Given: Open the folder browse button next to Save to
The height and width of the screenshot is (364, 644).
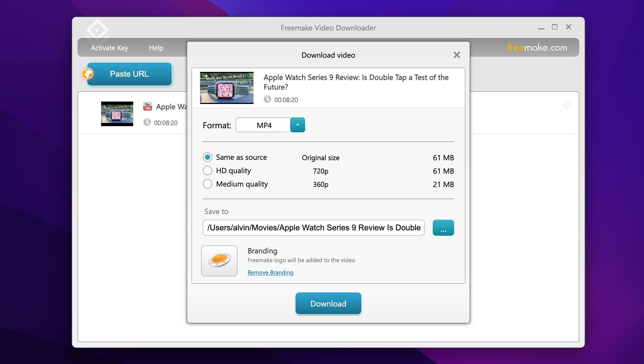Looking at the screenshot, I should coord(443,227).
